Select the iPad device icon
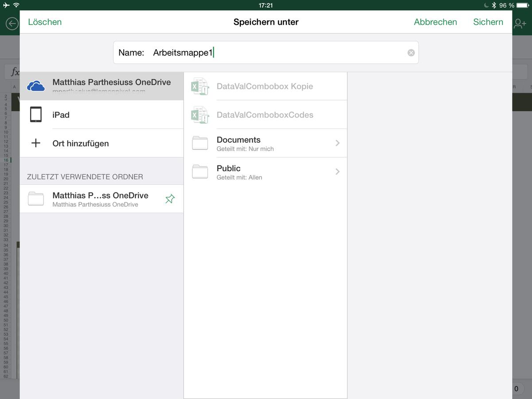 (36, 114)
